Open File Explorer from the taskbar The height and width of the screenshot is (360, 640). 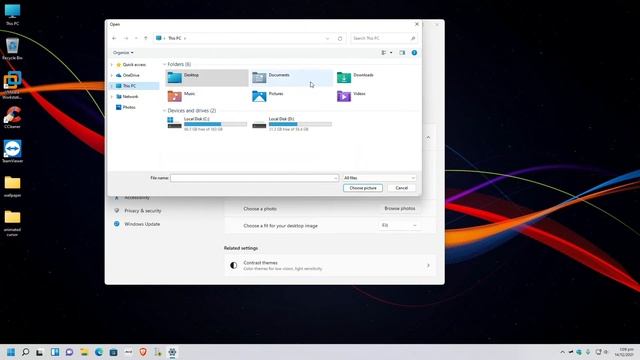point(84,352)
